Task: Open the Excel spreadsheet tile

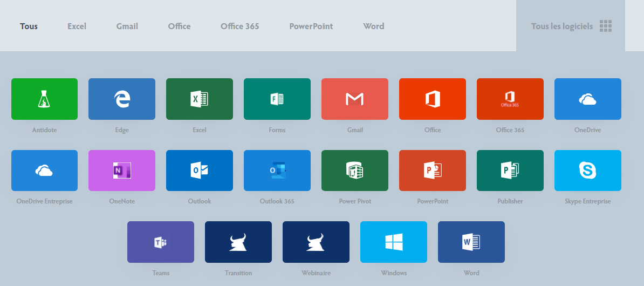Action: [200, 99]
